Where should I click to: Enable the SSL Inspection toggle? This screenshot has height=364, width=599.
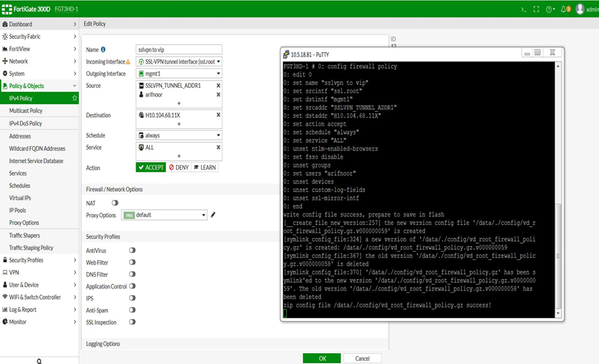point(132,321)
